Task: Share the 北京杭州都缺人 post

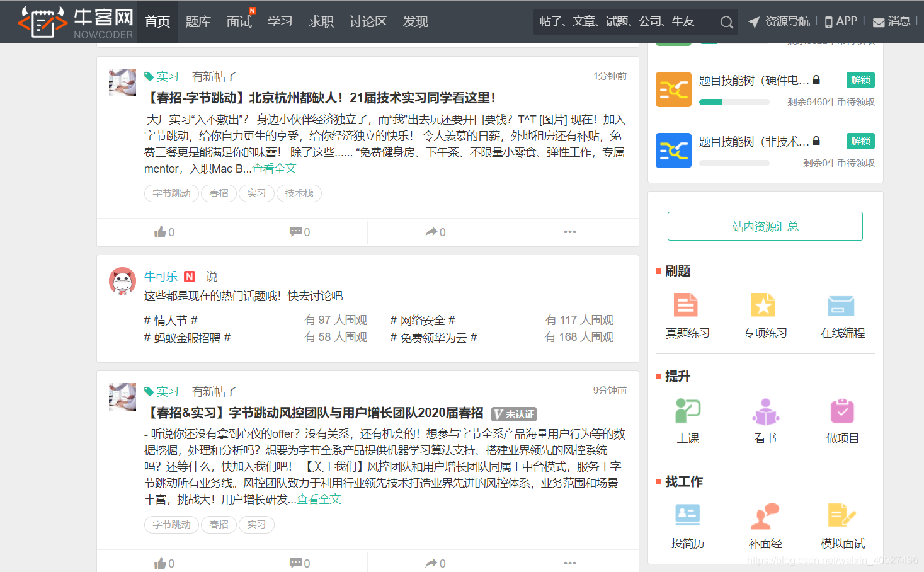Action: click(x=435, y=232)
